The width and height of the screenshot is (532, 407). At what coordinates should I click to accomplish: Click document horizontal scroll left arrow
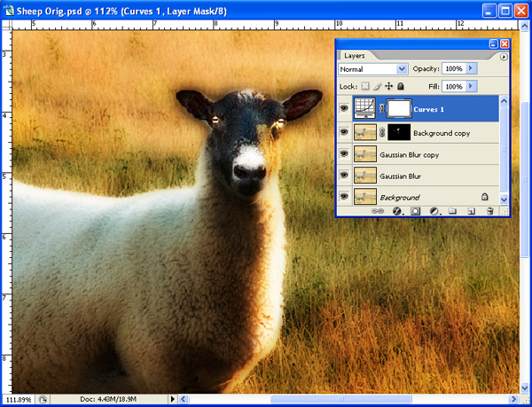pos(184,399)
